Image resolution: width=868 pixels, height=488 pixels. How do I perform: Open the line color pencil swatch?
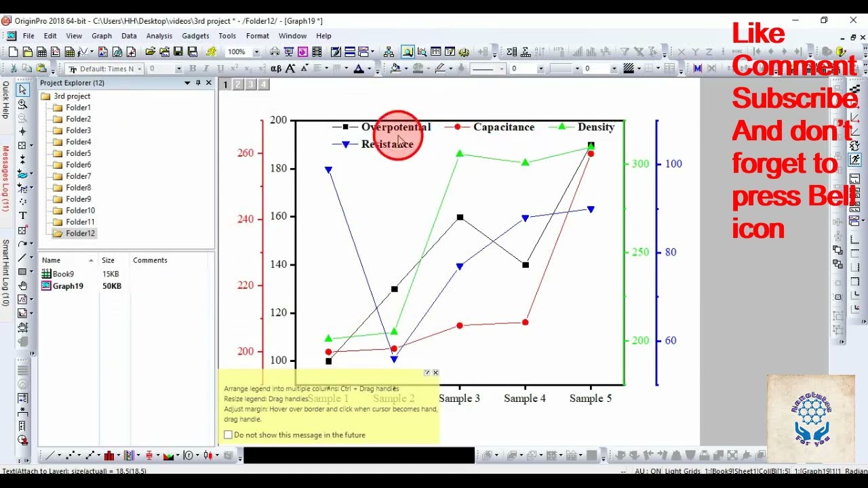tap(439, 68)
